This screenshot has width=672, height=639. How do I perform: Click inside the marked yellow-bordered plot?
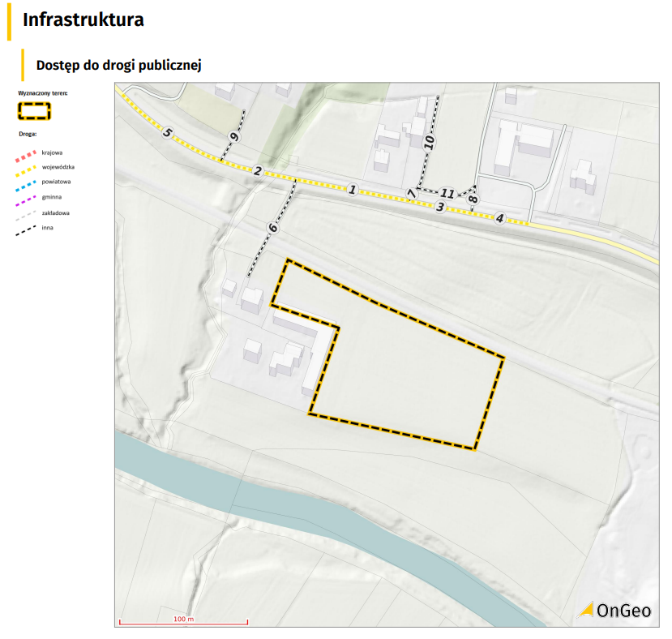pyautogui.click(x=405, y=365)
